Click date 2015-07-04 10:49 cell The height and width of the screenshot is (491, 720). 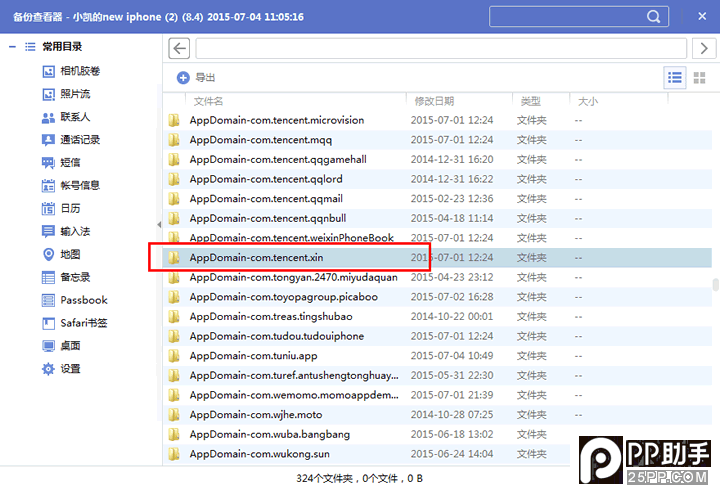[x=452, y=356]
